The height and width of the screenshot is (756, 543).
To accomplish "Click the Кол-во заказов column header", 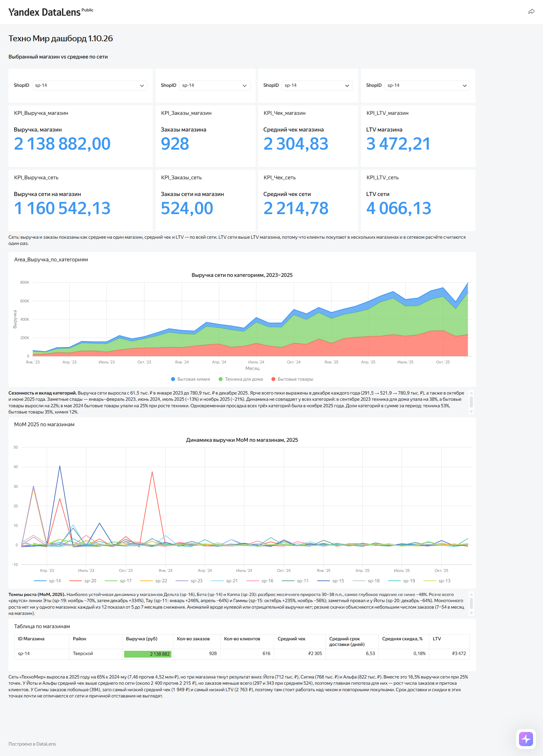I will pos(193,639).
